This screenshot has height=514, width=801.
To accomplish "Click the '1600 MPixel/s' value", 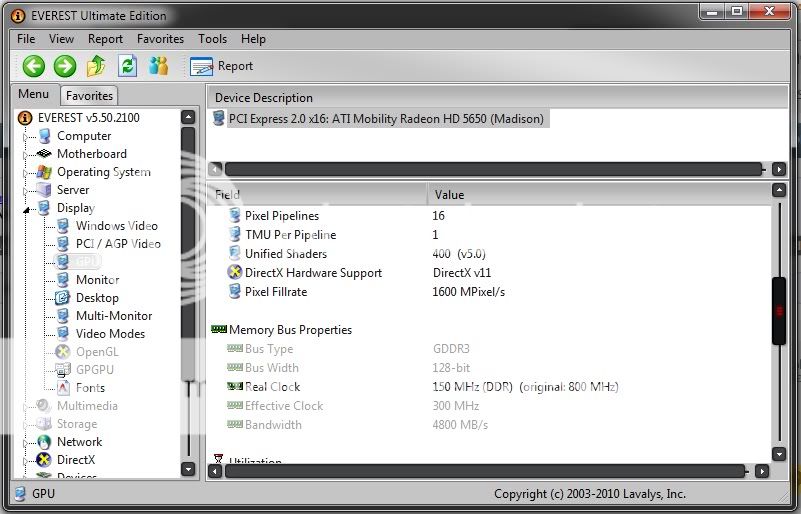I will click(468, 292).
